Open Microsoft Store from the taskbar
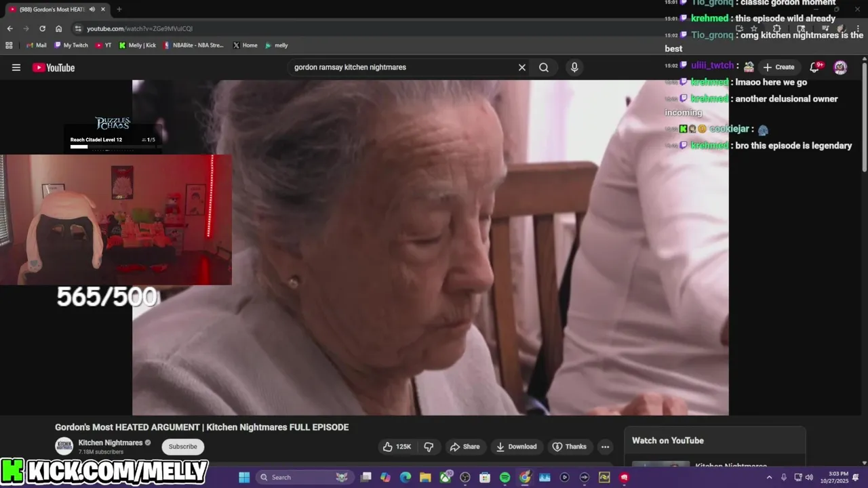Image resolution: width=868 pixels, height=488 pixels. [x=485, y=477]
